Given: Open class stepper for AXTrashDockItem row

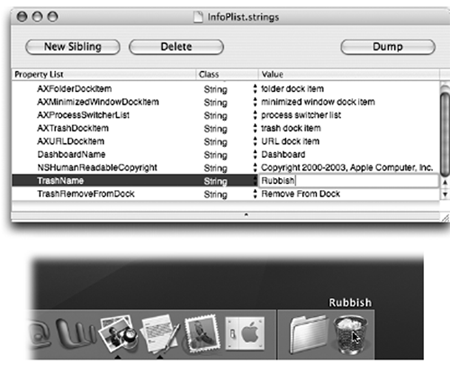Looking at the screenshot, I should click(255, 128).
